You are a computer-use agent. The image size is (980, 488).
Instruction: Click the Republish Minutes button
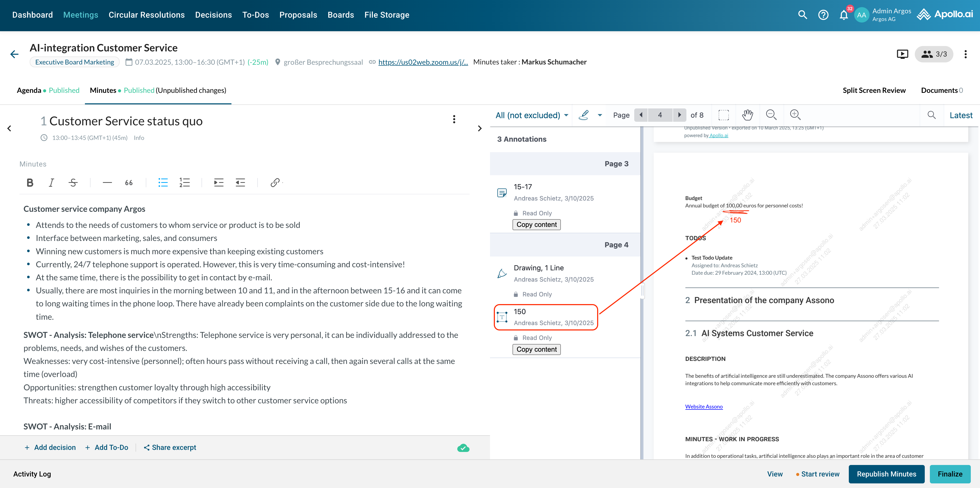point(886,474)
